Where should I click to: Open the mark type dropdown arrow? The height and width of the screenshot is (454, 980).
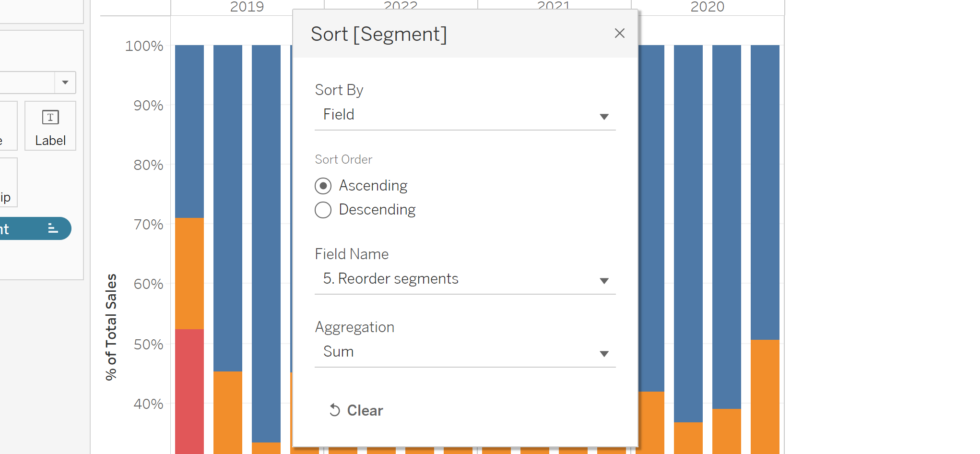click(65, 83)
